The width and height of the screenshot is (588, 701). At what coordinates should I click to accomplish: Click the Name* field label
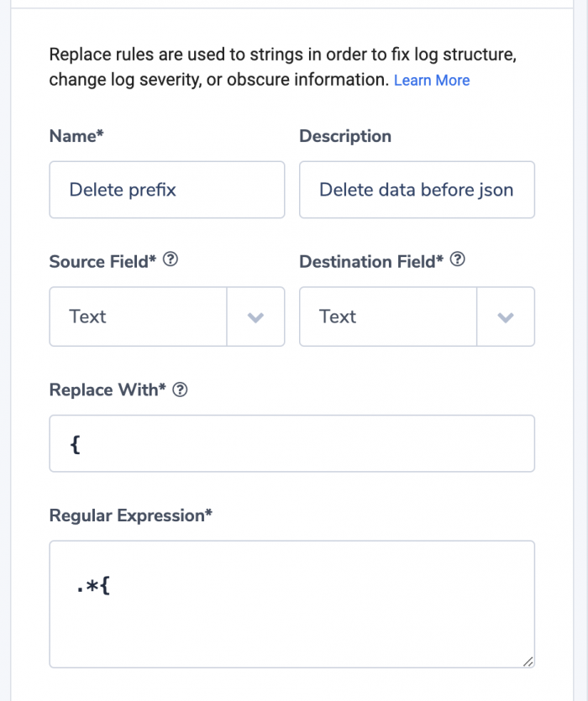tap(76, 136)
